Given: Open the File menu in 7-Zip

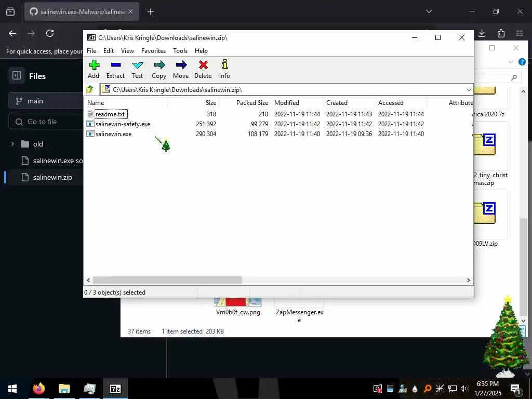Looking at the screenshot, I should tap(91, 51).
